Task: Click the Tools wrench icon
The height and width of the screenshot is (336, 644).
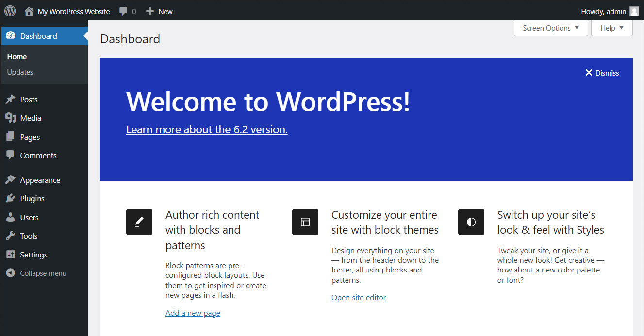Action: (x=10, y=236)
